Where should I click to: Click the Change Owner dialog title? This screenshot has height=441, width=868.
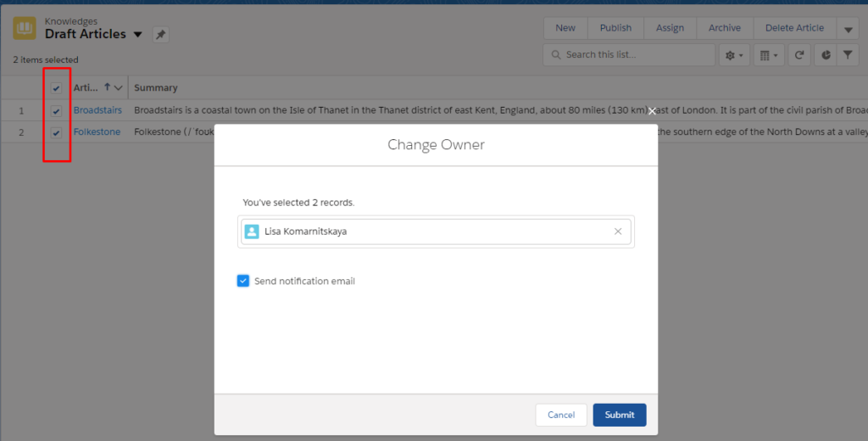pos(436,145)
